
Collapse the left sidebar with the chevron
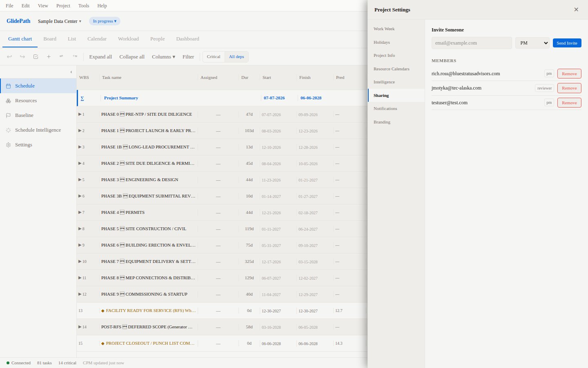coord(71,72)
